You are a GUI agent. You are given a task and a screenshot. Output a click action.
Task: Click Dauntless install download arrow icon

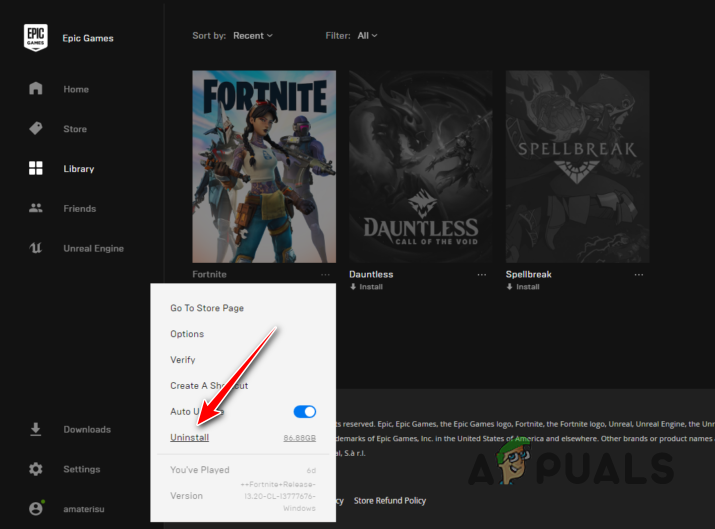click(x=353, y=287)
